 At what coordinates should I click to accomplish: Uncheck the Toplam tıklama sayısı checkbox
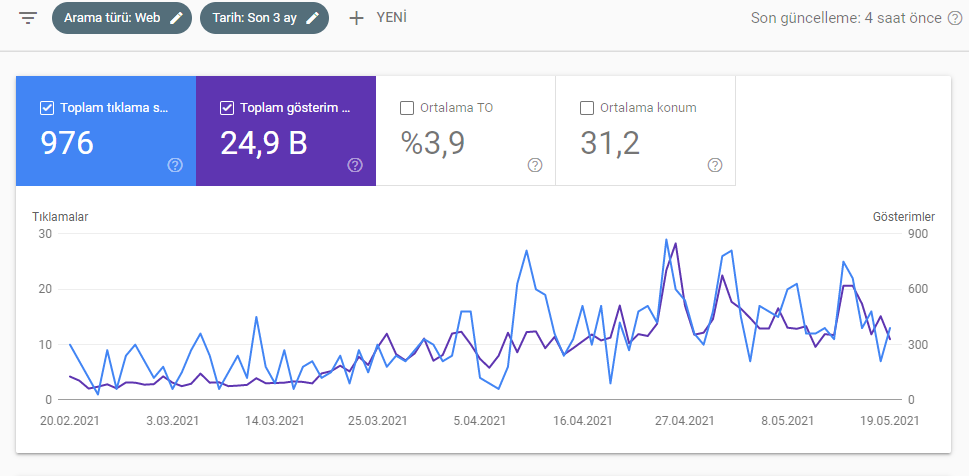(47, 108)
